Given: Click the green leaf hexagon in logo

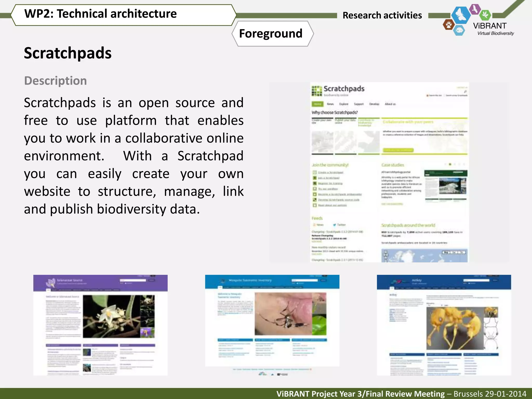Looking at the screenshot, I should pyautogui.click(x=485, y=15).
